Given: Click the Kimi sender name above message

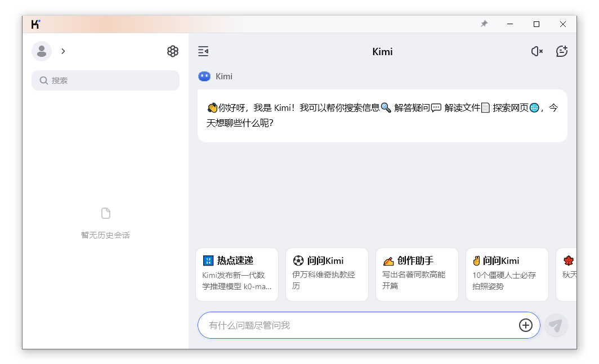Looking at the screenshot, I should pyautogui.click(x=224, y=77).
